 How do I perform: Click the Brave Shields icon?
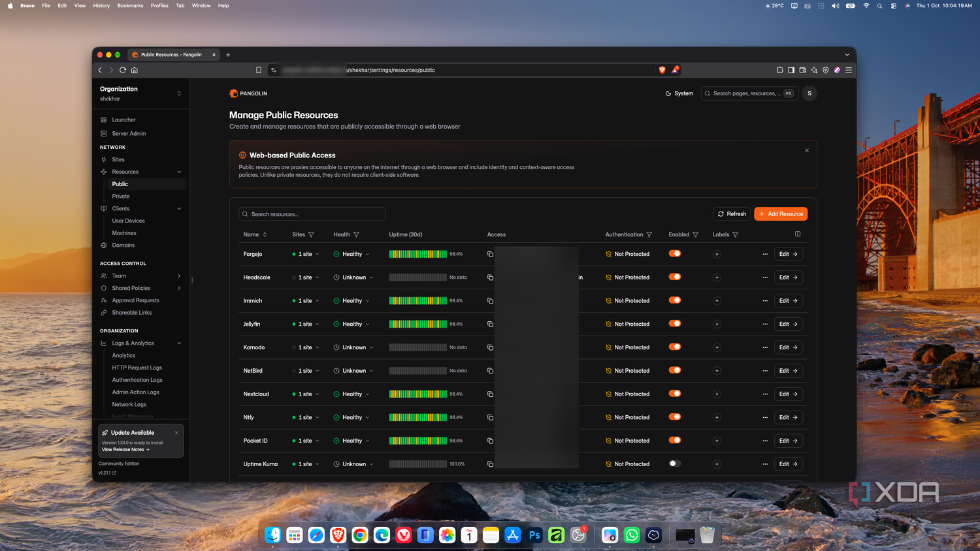[662, 70]
